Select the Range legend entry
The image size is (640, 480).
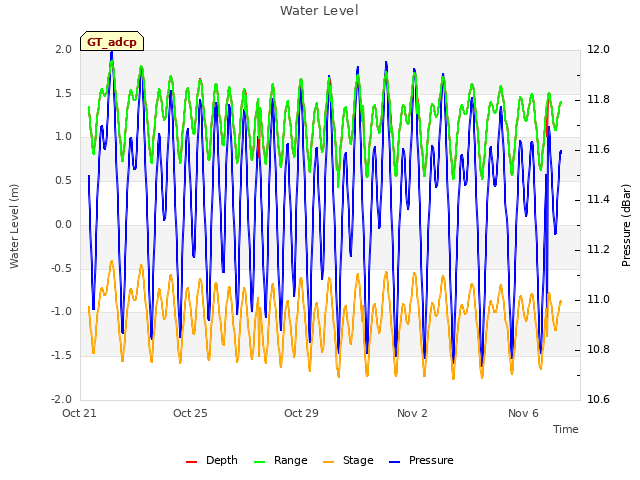click(x=281, y=460)
